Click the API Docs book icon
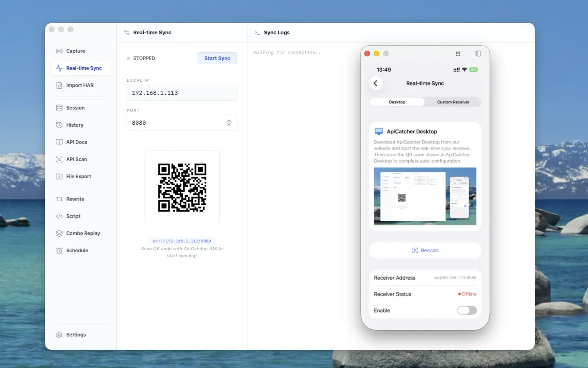The height and width of the screenshot is (368, 588). [59, 142]
